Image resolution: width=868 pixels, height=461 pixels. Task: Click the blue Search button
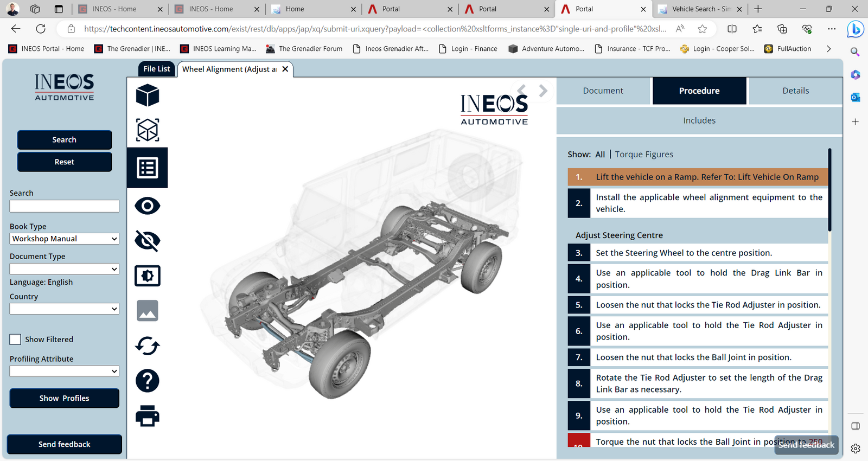(65, 140)
